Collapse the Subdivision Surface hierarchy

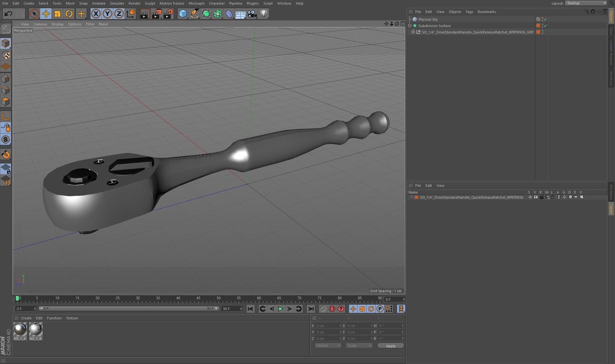410,26
